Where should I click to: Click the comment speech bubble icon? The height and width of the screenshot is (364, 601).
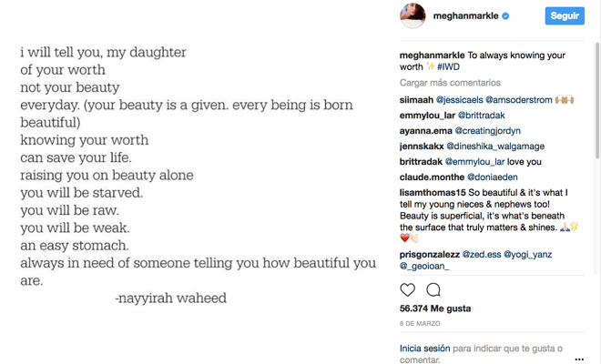click(x=433, y=290)
